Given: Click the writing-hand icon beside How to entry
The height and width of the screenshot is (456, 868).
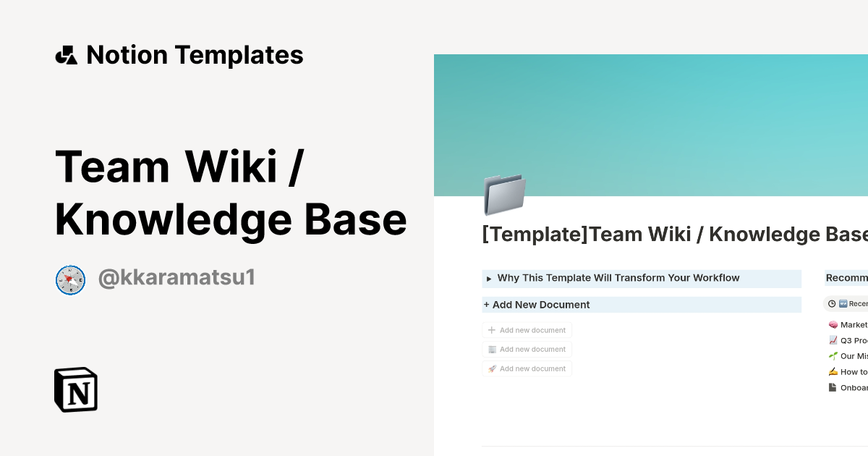Looking at the screenshot, I should click(x=834, y=371).
